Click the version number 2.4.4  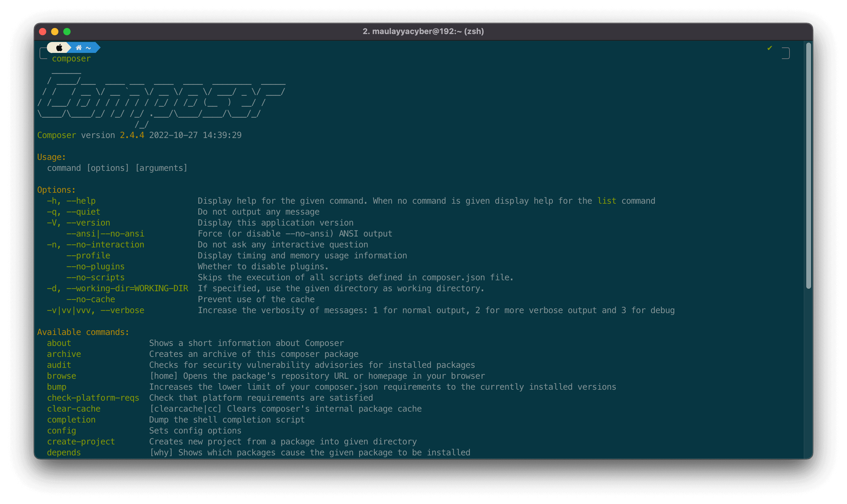click(132, 135)
